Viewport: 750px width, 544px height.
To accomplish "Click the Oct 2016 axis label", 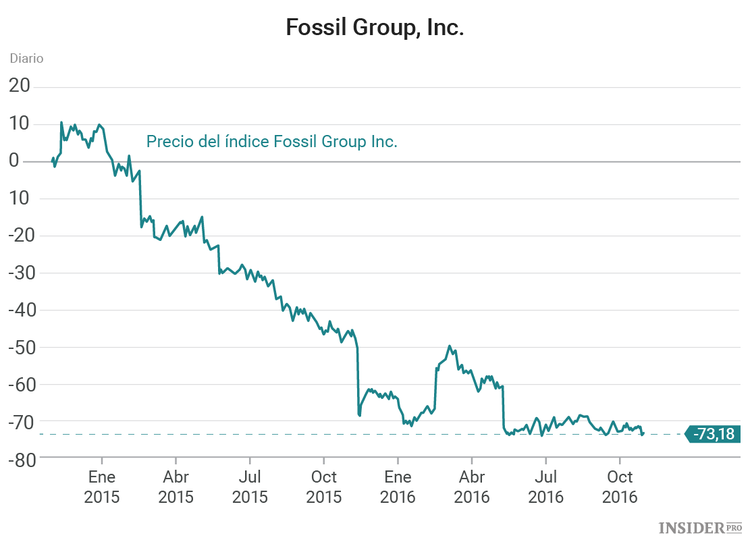I will click(x=620, y=486).
